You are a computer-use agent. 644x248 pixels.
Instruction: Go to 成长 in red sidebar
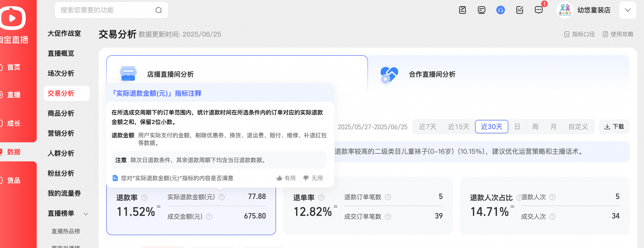(x=14, y=123)
